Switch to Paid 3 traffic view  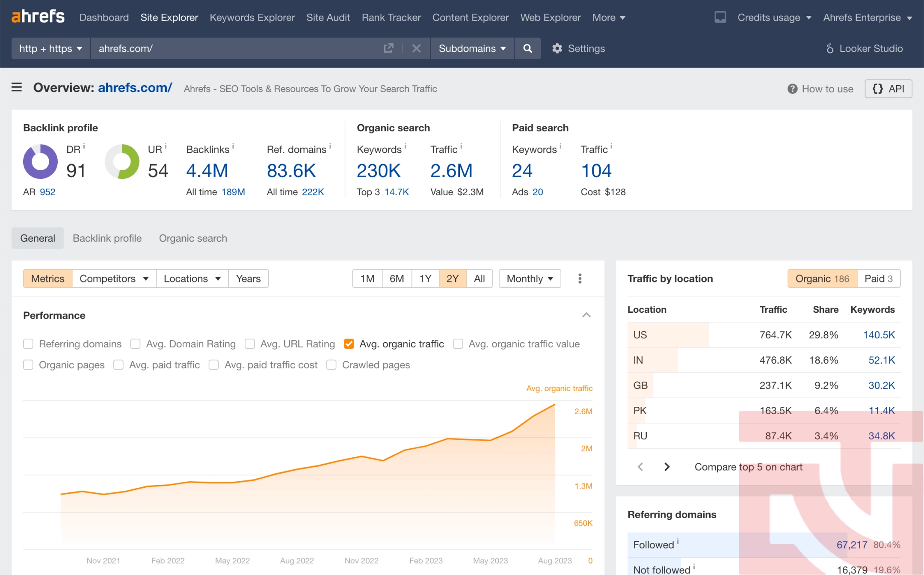(879, 279)
